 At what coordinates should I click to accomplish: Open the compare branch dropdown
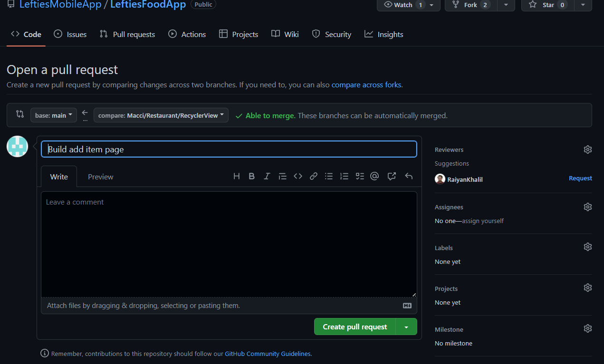[x=161, y=115]
